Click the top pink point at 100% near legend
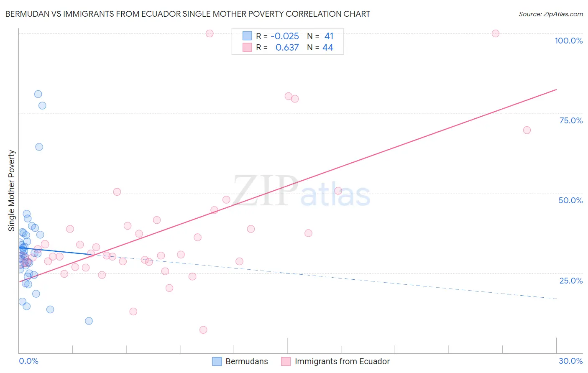588x373 pixels. tap(210, 33)
